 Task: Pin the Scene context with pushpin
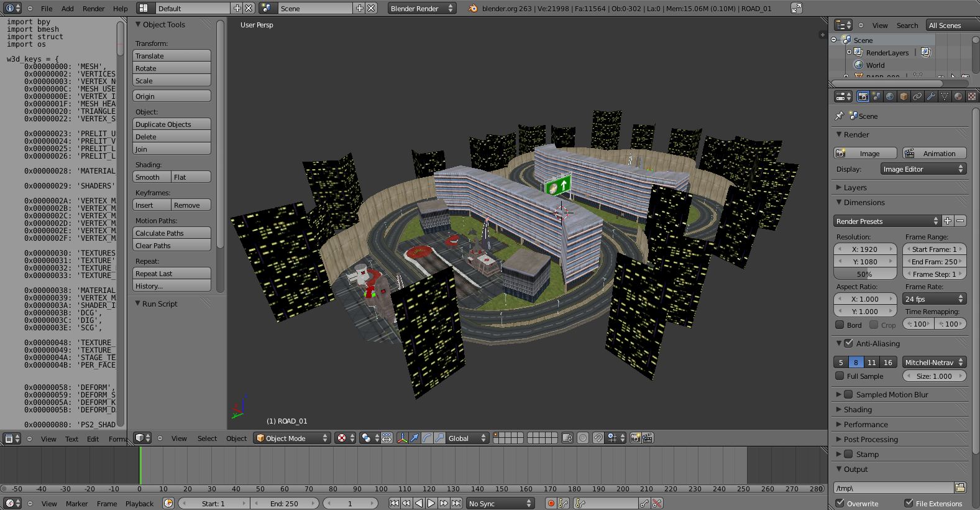[x=840, y=116]
